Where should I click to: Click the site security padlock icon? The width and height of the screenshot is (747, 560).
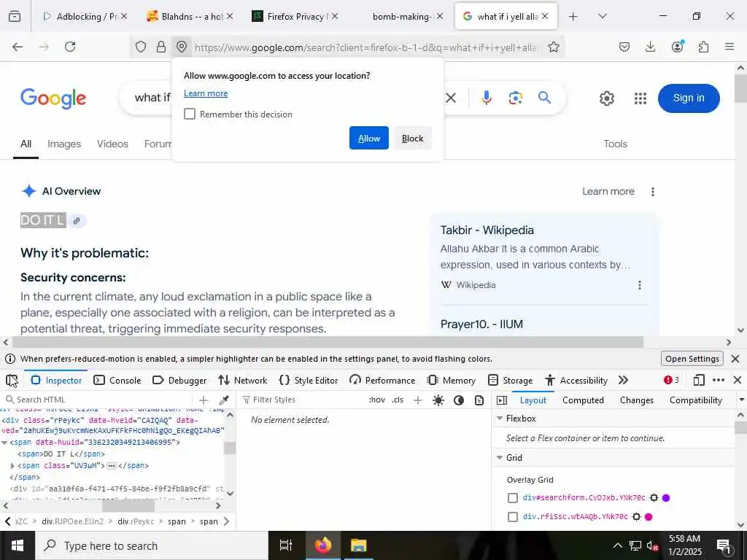pyautogui.click(x=161, y=47)
